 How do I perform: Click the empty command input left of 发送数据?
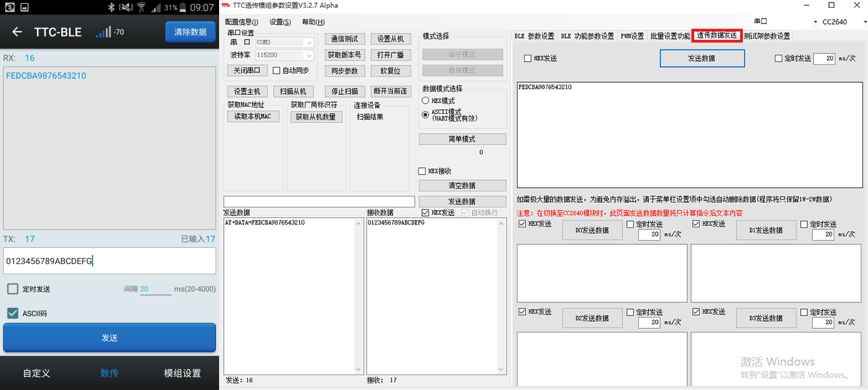[x=319, y=202]
